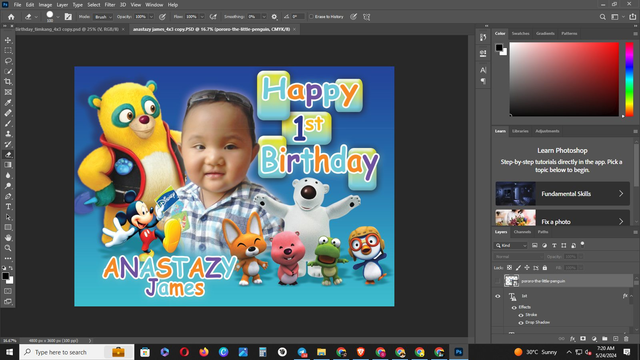Pick a color in the color field

564,79
